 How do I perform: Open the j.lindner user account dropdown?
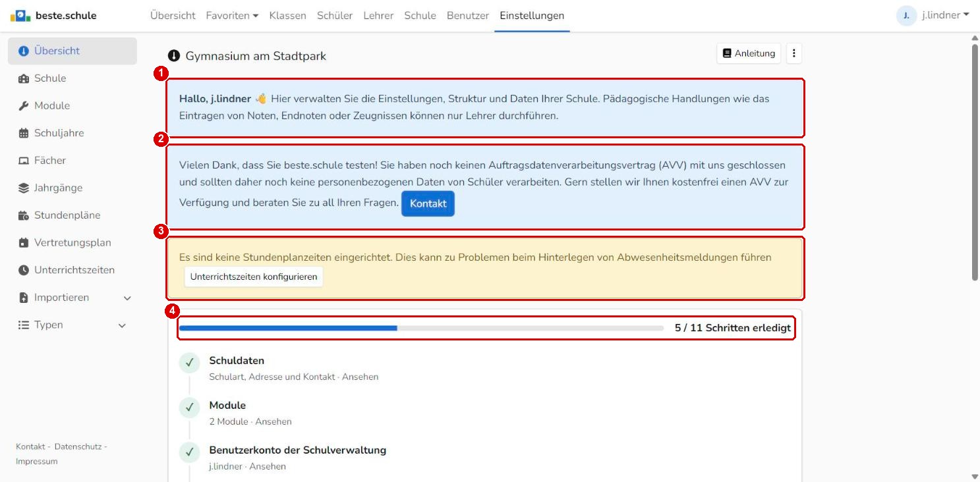[946, 15]
